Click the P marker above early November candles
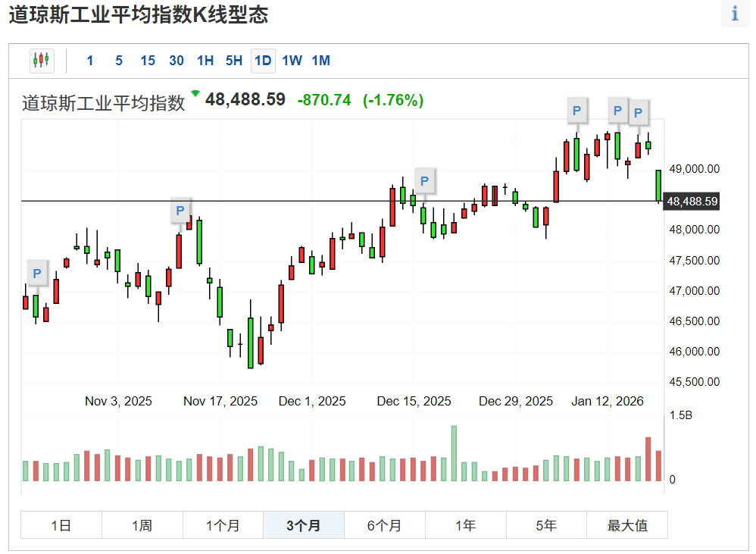 click(36, 274)
